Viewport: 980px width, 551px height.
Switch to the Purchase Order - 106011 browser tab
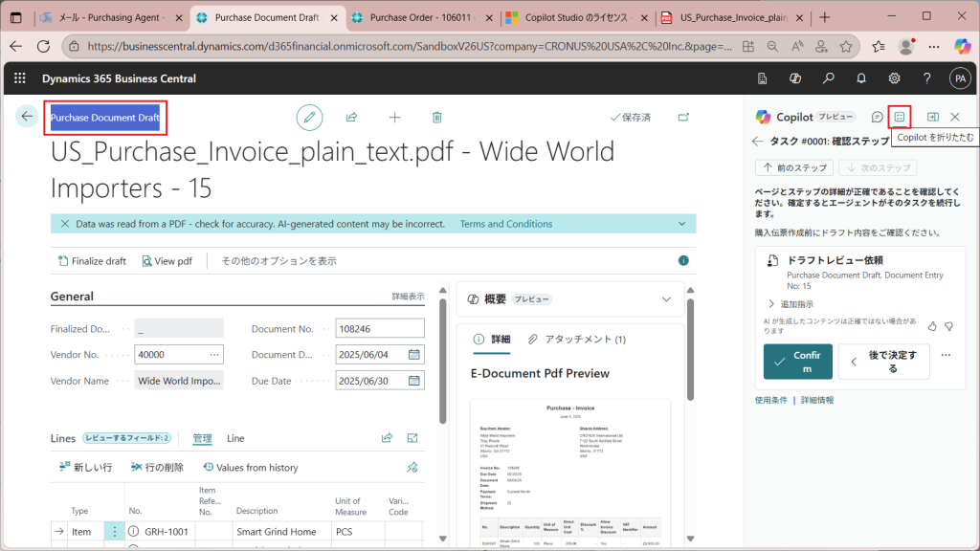point(422,17)
